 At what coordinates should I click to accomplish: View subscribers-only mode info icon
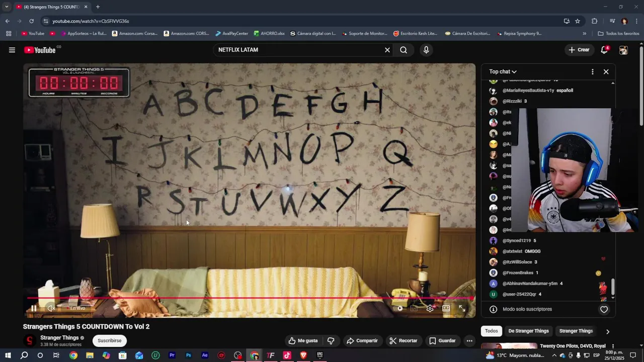493,309
